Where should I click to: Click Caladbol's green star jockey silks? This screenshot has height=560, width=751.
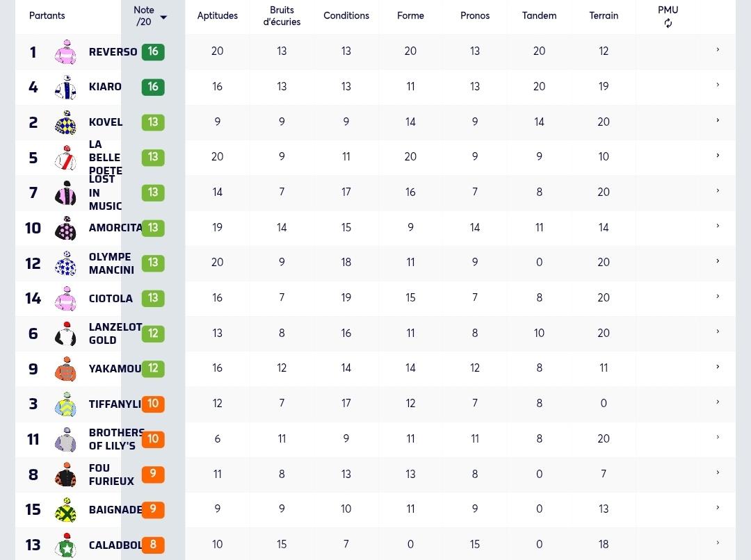tap(65, 545)
